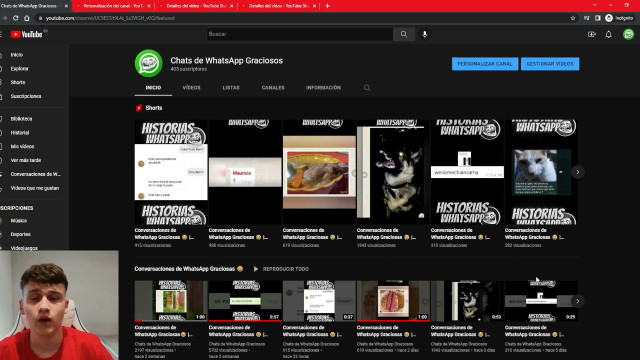Activate voice search microphone
The image size is (640, 360).
[x=424, y=34]
